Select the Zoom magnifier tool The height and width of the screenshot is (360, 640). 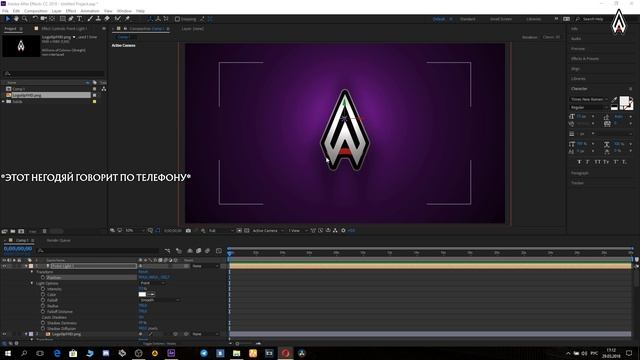click(24, 19)
